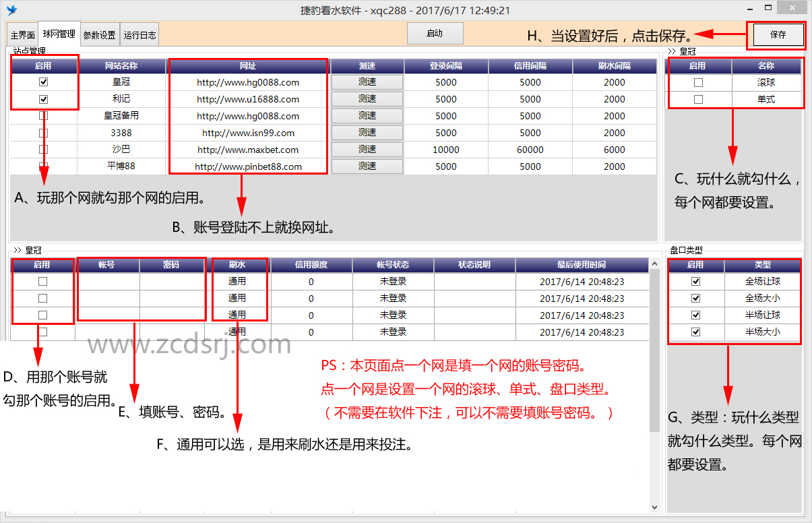Open the 通用 dropdown in first account row
Viewport: 812px width, 523px height.
pyautogui.click(x=237, y=281)
